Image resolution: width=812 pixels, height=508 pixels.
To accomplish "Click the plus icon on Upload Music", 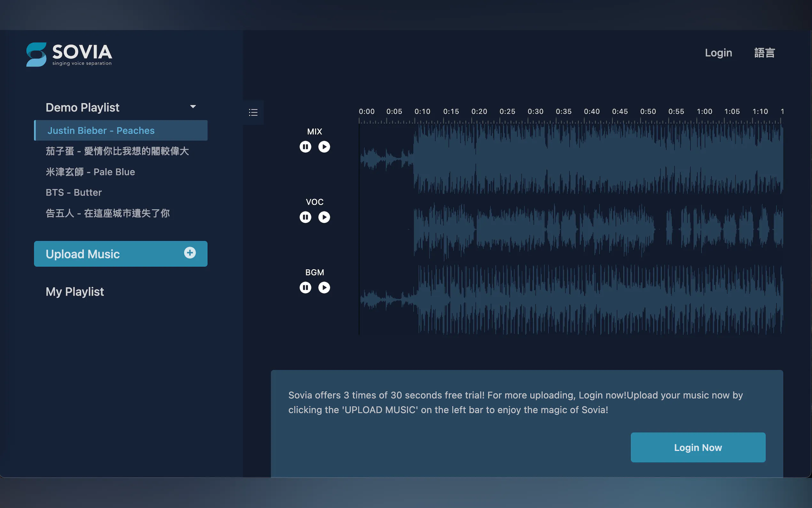I will pos(190,253).
